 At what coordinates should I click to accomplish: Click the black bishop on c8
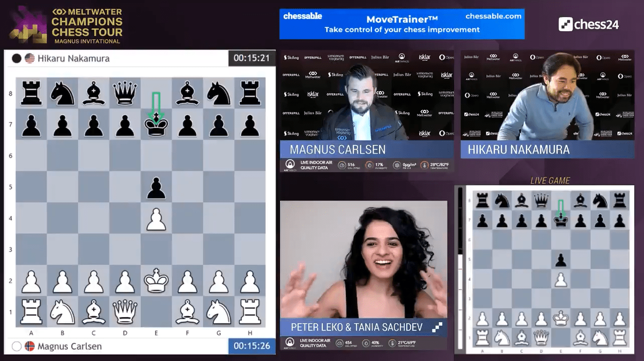tap(94, 94)
